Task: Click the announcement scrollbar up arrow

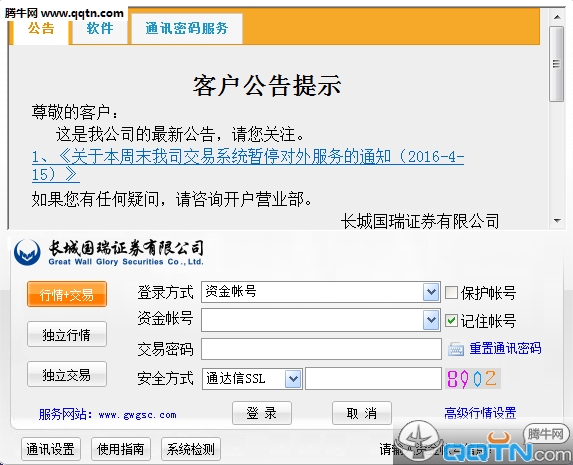Action: click(557, 17)
